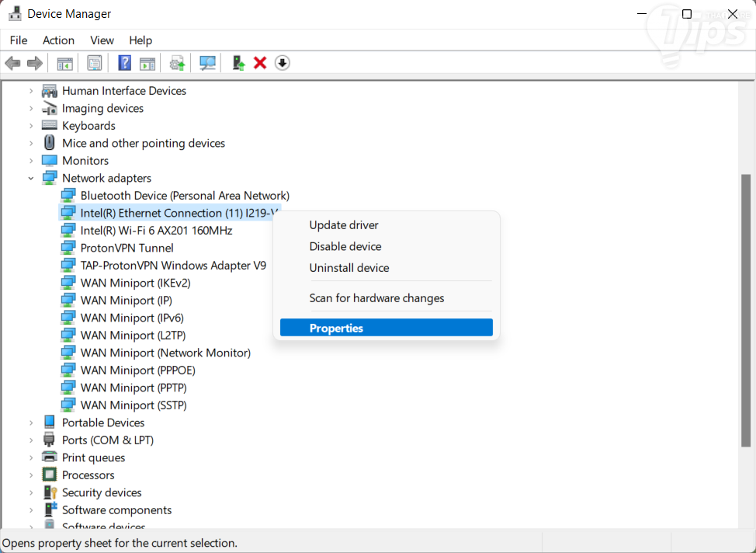Viewport: 756px width, 553px height.
Task: Click the Ports (COM & LPT) icon
Action: coord(49,440)
